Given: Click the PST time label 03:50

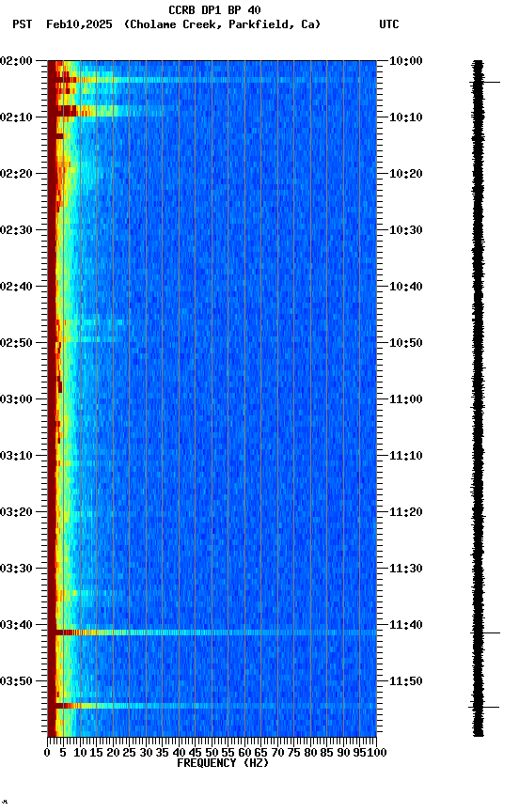Looking at the screenshot, I should pos(16,681).
